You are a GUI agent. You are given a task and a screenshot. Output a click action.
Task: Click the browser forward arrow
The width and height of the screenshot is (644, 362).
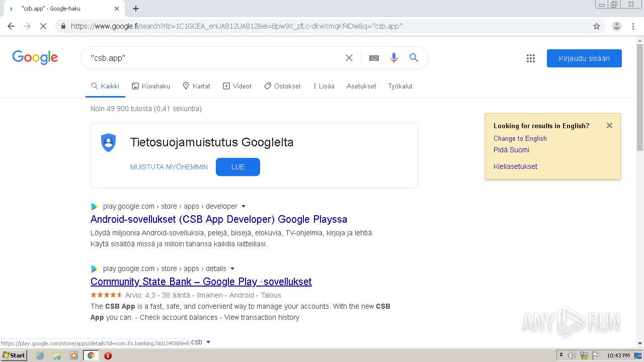pos(27,26)
